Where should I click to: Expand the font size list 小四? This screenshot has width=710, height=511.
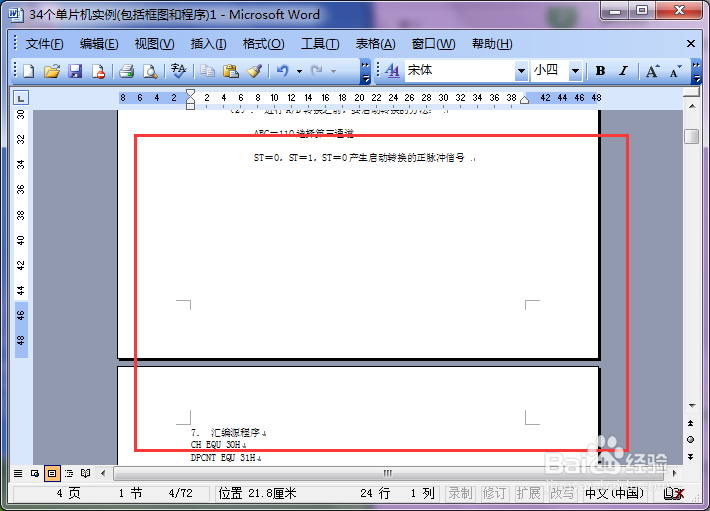pos(575,71)
